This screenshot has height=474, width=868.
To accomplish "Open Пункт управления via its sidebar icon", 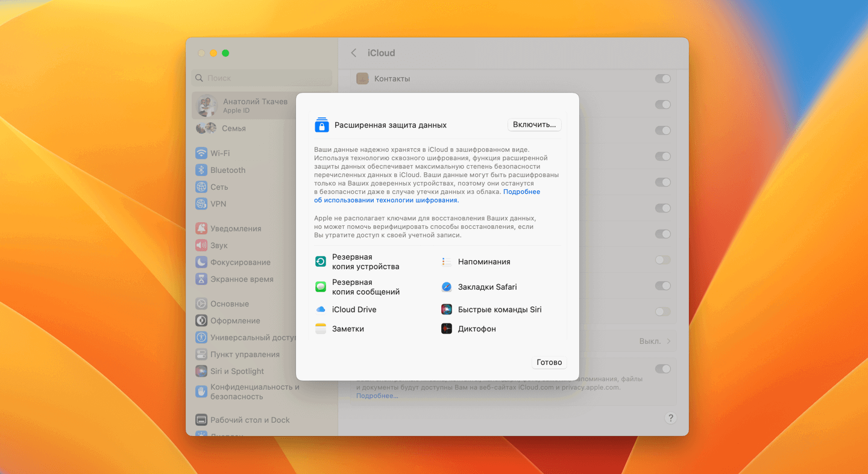I will 201,355.
